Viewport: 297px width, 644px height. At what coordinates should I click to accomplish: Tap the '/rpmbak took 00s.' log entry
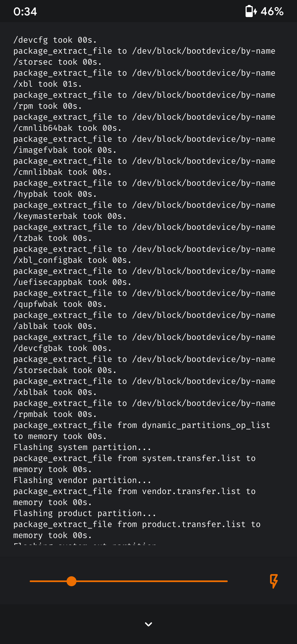click(x=55, y=414)
